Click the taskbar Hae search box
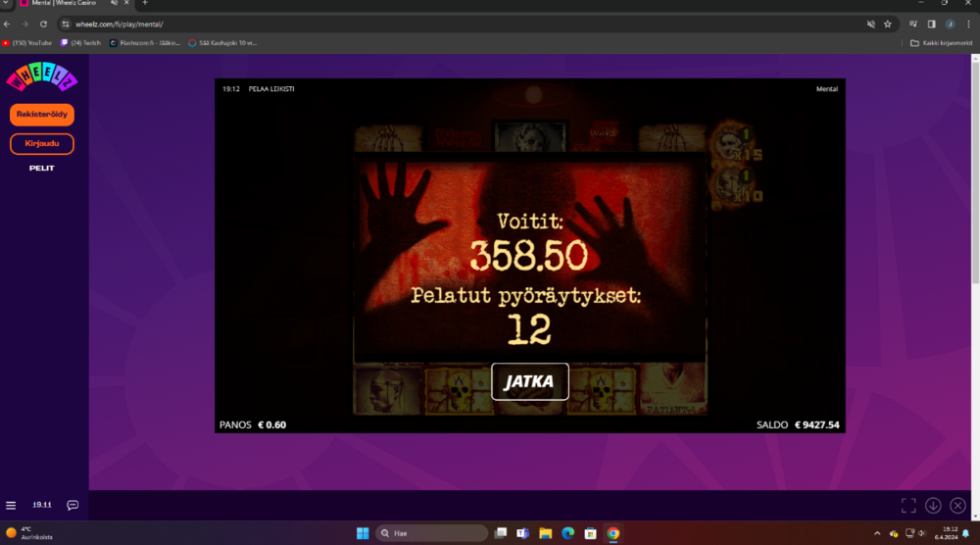Screen dimensions: 980x545 click(x=432, y=533)
